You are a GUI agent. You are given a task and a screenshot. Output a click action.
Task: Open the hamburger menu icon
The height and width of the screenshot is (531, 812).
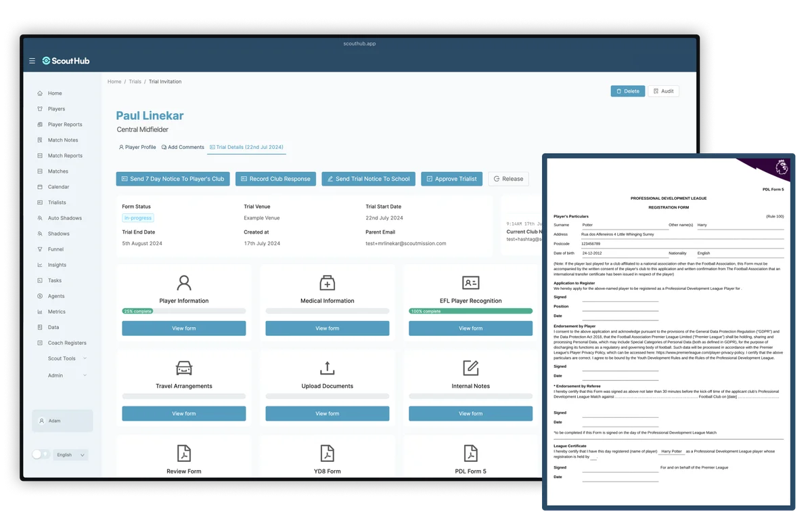click(32, 61)
